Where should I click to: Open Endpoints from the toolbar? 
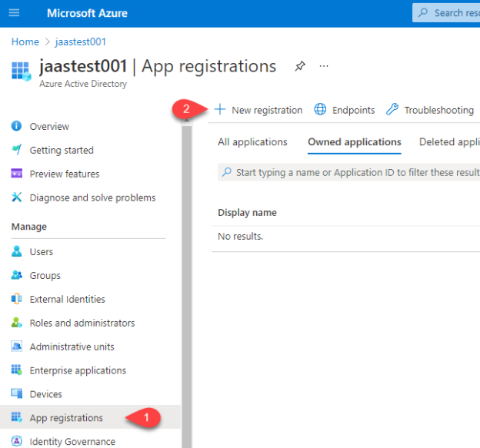click(x=345, y=110)
